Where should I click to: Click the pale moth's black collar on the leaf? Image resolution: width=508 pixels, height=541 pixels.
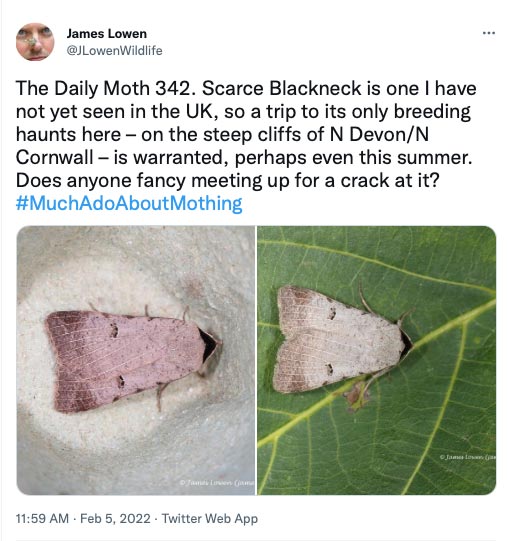coord(406,342)
